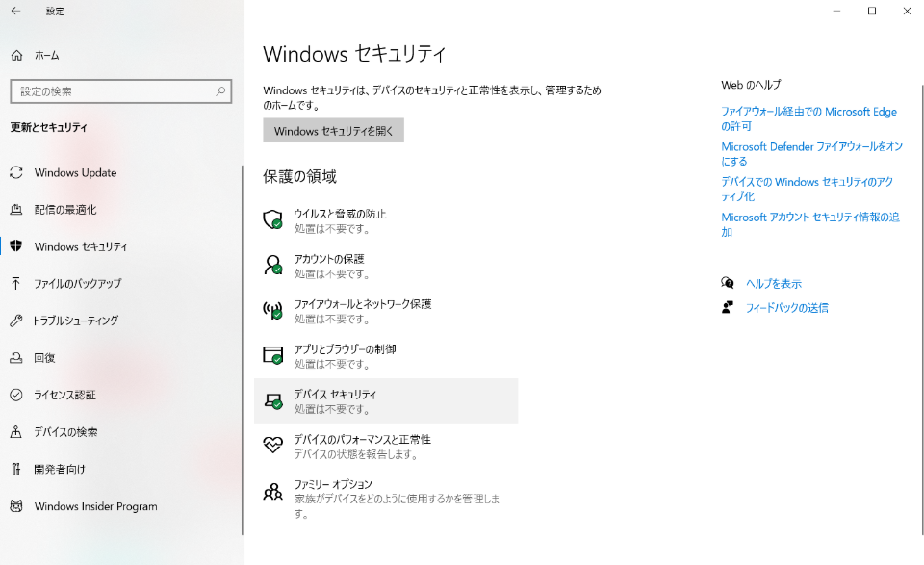Click the main page vertical scrollbar
Viewport: 924px width, 565px height.
[922, 309]
